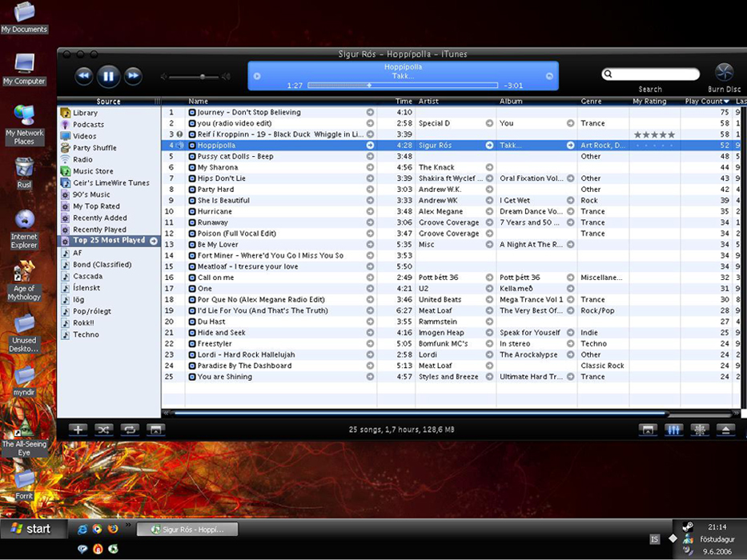Click the horizontal scrollbar of song list
This screenshot has height=560, width=747.
420,414
